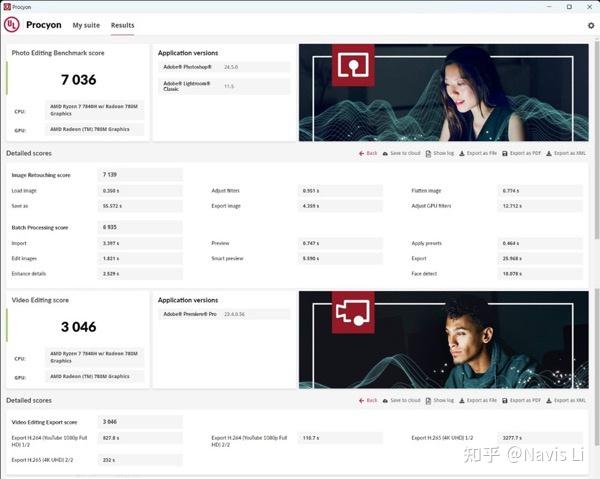Click the Video Editing benchmark banner image
This screenshot has width=600, height=479.
[443, 340]
